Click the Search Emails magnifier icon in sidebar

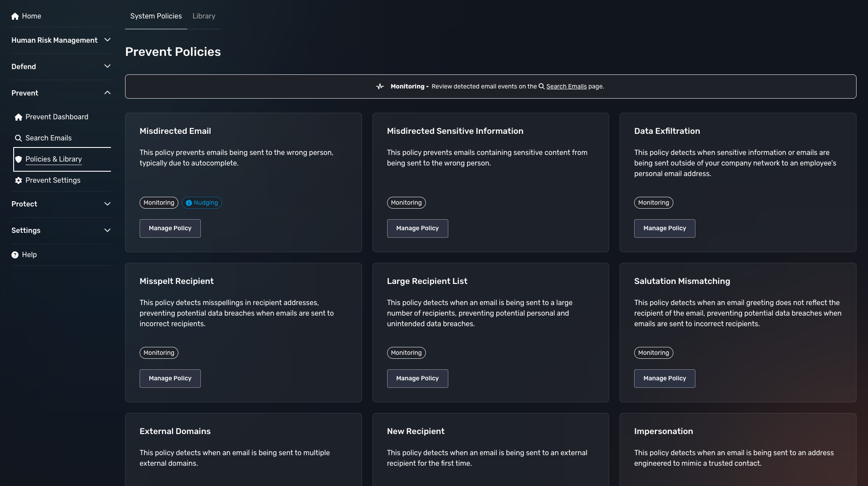18,138
